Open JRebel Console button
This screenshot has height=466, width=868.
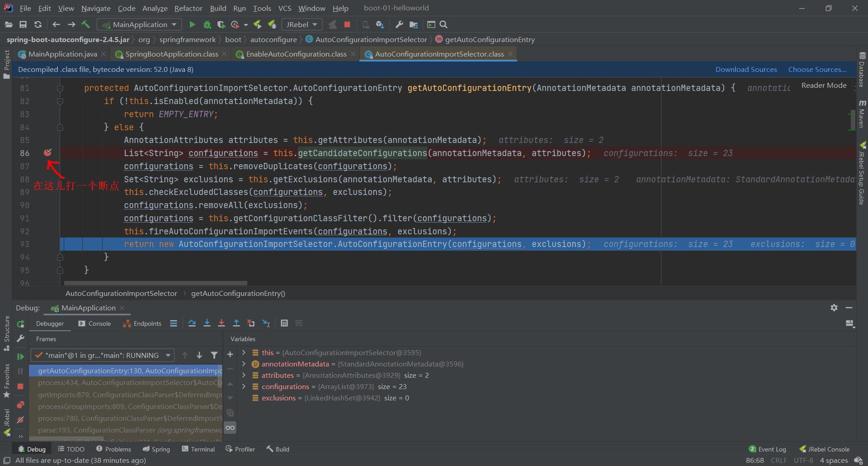click(x=824, y=449)
